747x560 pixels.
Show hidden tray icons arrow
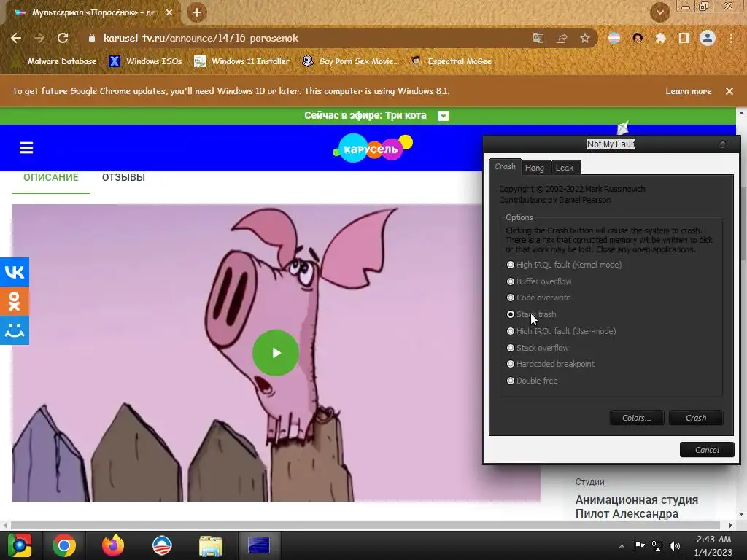(622, 546)
